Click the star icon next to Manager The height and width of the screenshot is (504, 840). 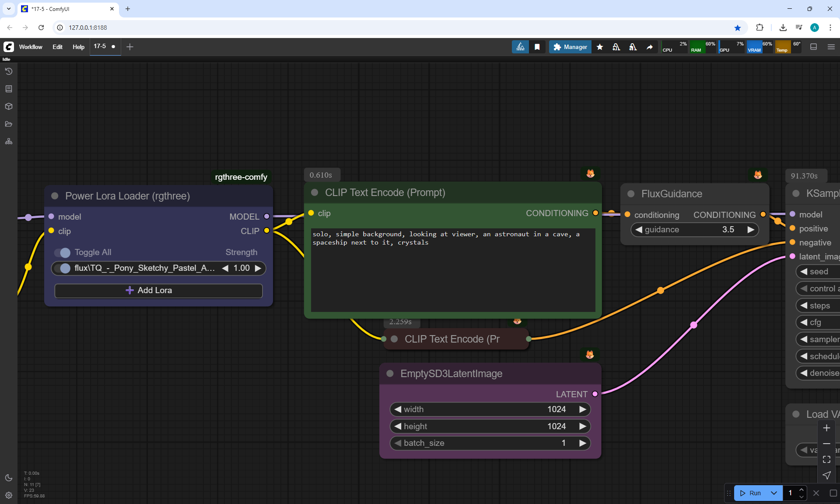(x=600, y=47)
